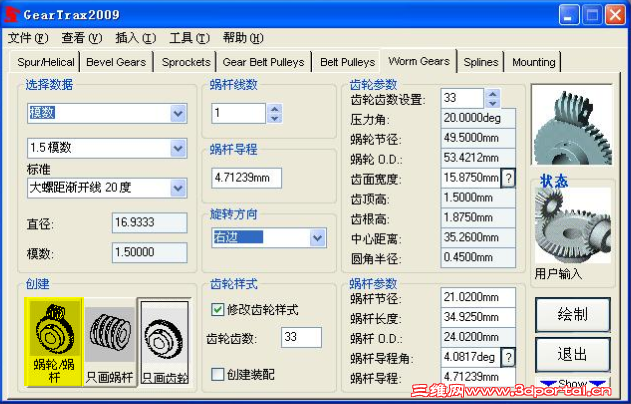The height and width of the screenshot is (404, 631).
Task: Click the 蜗杆长度 34.9250mm field
Action: tap(478, 317)
